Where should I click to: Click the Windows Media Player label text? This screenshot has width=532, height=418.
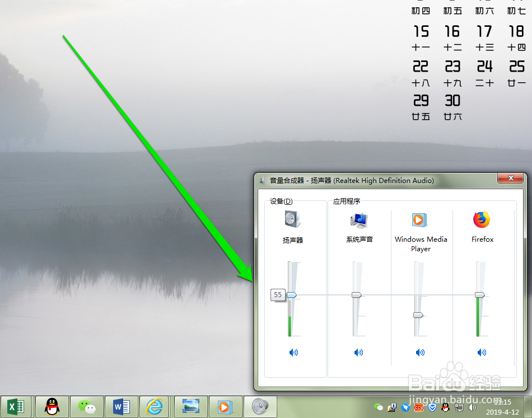(x=421, y=244)
